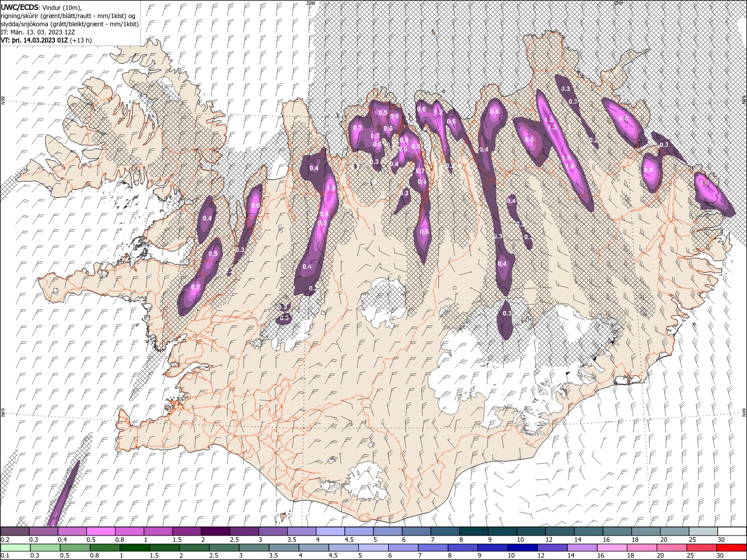Click the 'UWC/ECDS: Vindur (10m)' title text
The image size is (747, 560).
click(x=41, y=7)
